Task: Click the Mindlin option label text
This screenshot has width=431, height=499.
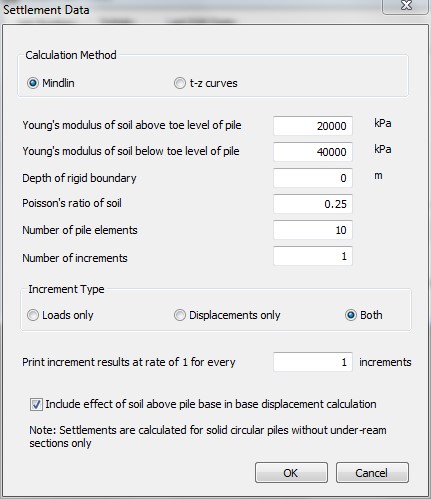Action: point(58,83)
